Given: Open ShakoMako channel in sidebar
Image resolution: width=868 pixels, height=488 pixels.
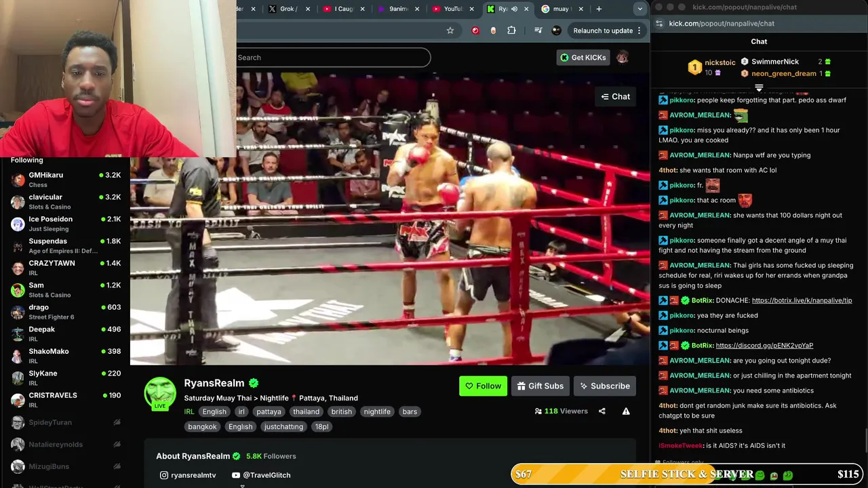Looking at the screenshot, I should point(66,356).
